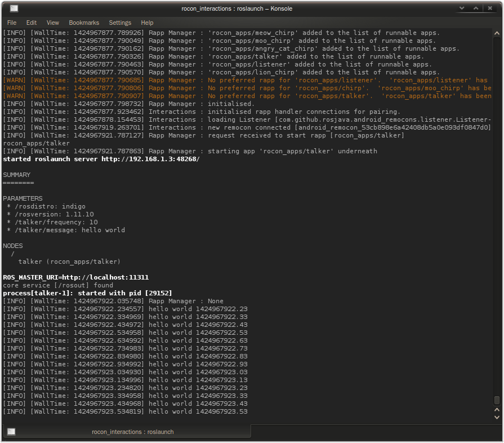This screenshot has width=504, height=443.
Task: Click the terminal icon on the session tab
Action: [11, 432]
